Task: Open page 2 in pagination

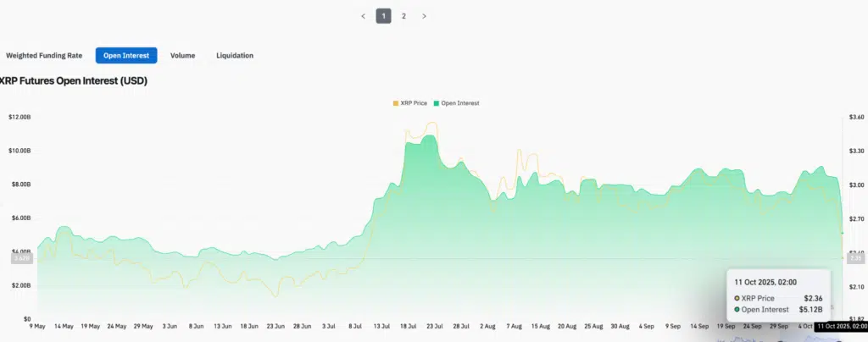Action: [403, 16]
